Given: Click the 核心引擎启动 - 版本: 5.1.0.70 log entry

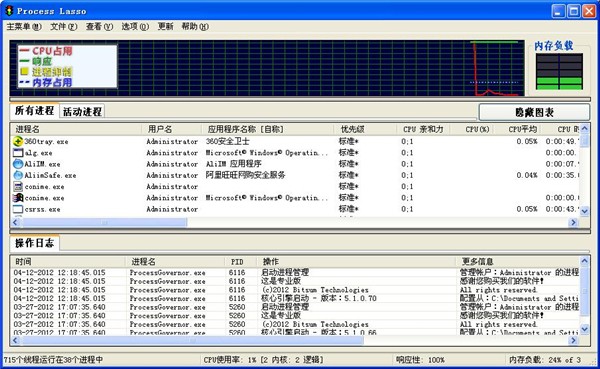Looking at the screenshot, I should point(319,298).
